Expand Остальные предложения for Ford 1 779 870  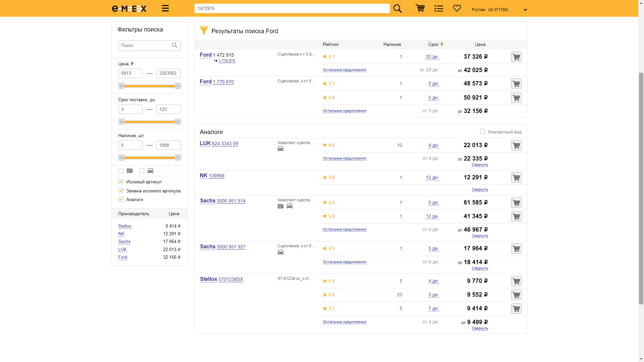(x=344, y=111)
